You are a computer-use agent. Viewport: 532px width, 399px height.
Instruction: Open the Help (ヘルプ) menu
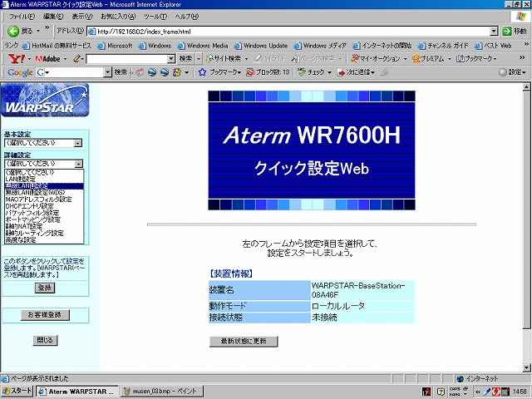tap(186, 17)
